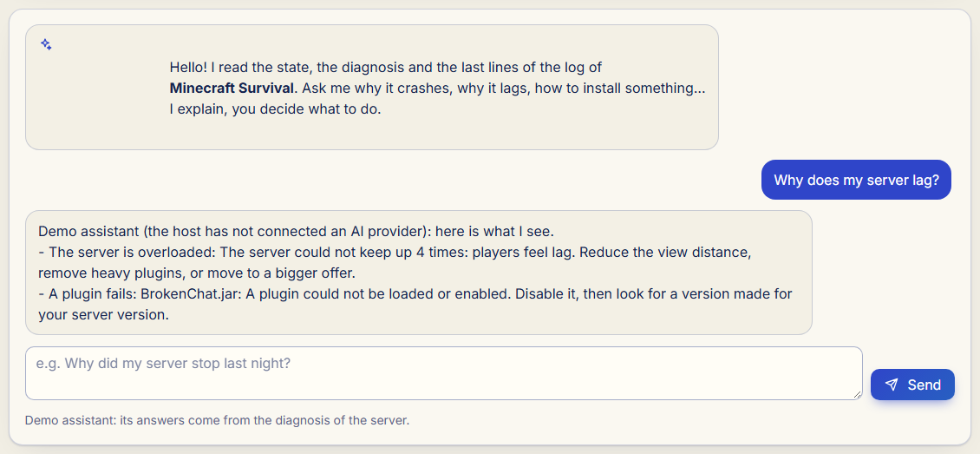Screen dimensions: 980x454
Task: Click the "A plugin fails" diagnosis line
Action: pos(415,294)
